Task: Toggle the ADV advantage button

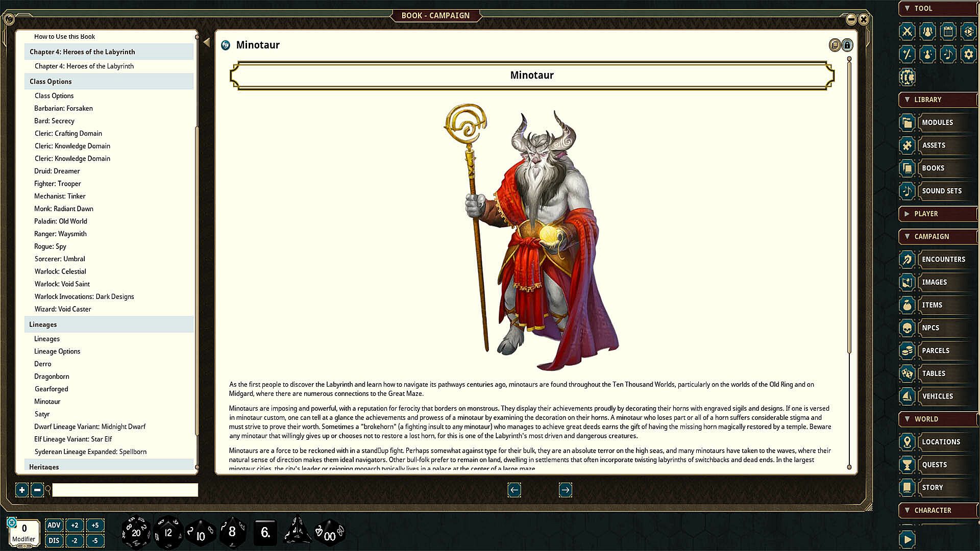Action: tap(54, 525)
